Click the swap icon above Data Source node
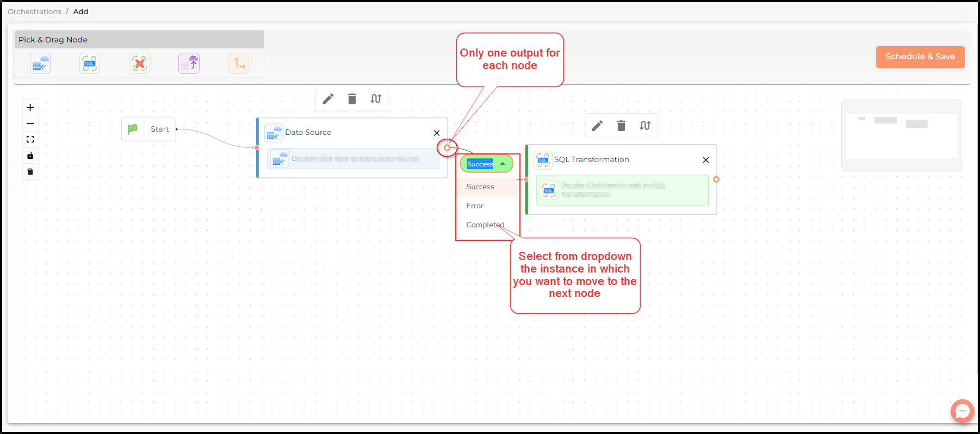980x434 pixels. [376, 99]
